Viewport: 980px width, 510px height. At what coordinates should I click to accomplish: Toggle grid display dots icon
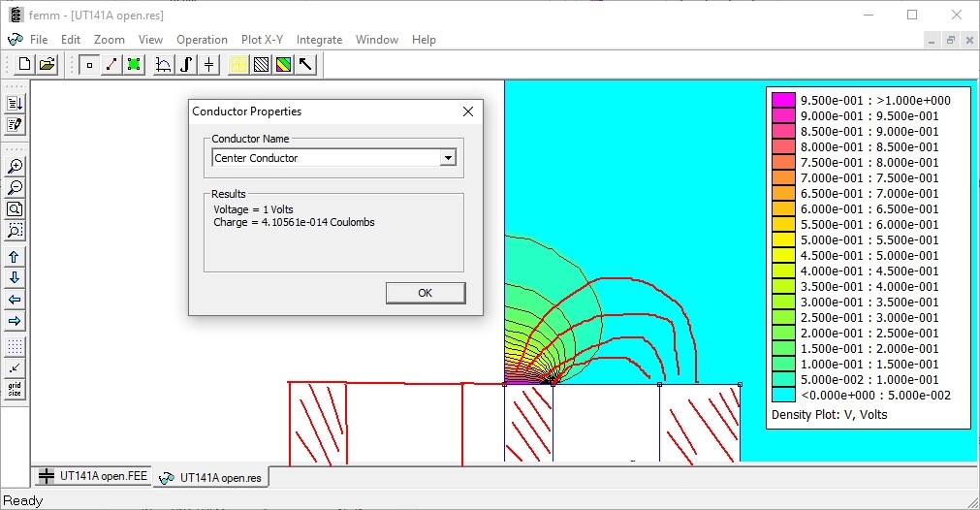pos(15,346)
